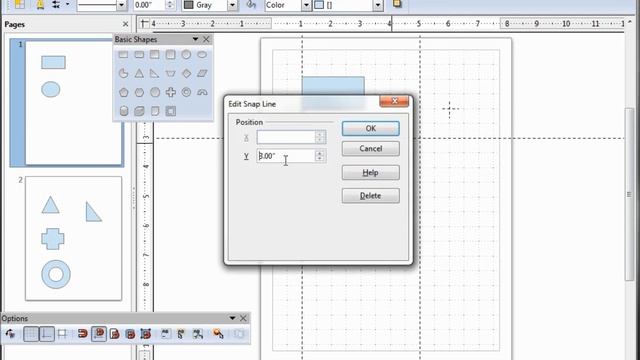
Task: Select the Right Triangle shape
Action: tap(155, 73)
